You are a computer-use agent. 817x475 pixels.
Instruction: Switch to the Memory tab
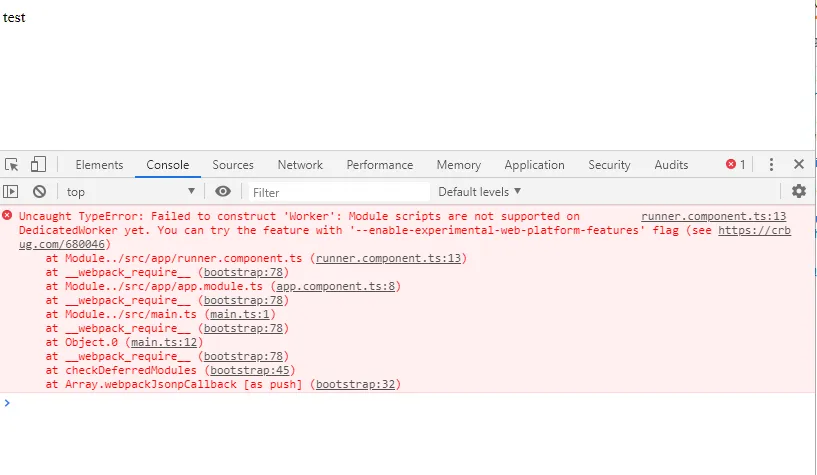pos(459,165)
